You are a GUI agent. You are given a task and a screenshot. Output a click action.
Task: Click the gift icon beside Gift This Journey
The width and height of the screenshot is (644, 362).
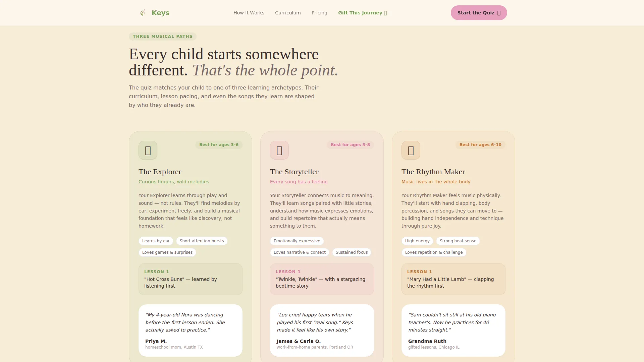385,13
